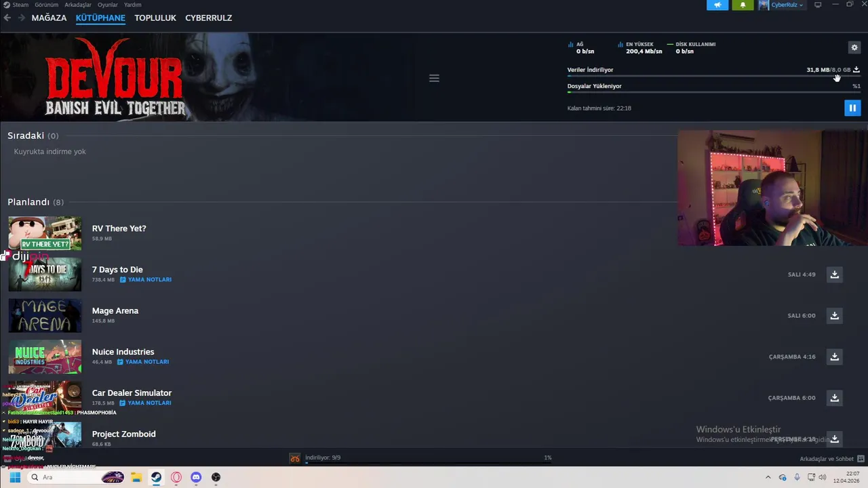Click the Dosyalar Yükleniyor progress bar
Viewport: 868px width, 488px height.
click(714, 92)
